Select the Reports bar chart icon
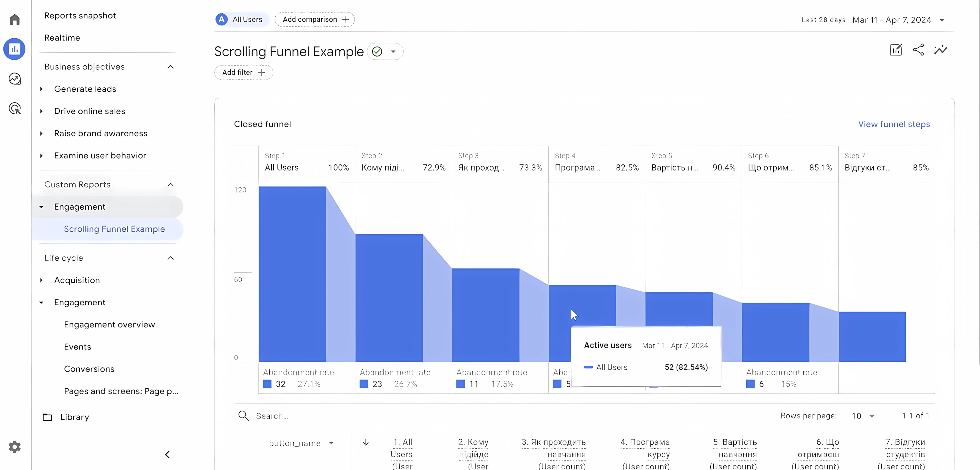The width and height of the screenshot is (980, 470). point(15,49)
